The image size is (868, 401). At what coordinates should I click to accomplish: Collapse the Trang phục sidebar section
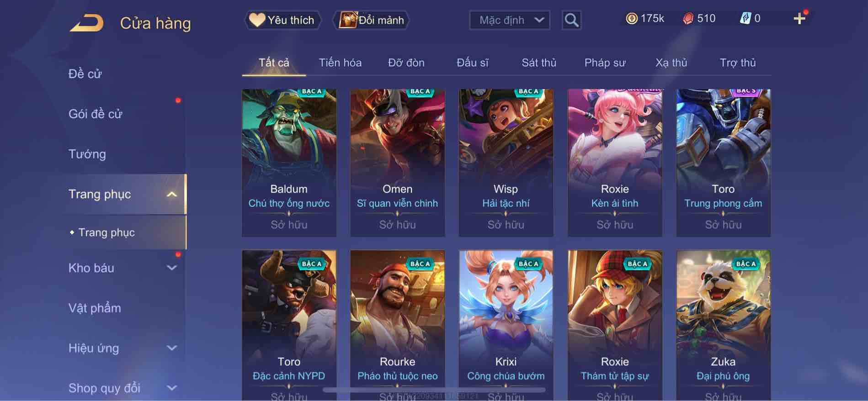172,195
